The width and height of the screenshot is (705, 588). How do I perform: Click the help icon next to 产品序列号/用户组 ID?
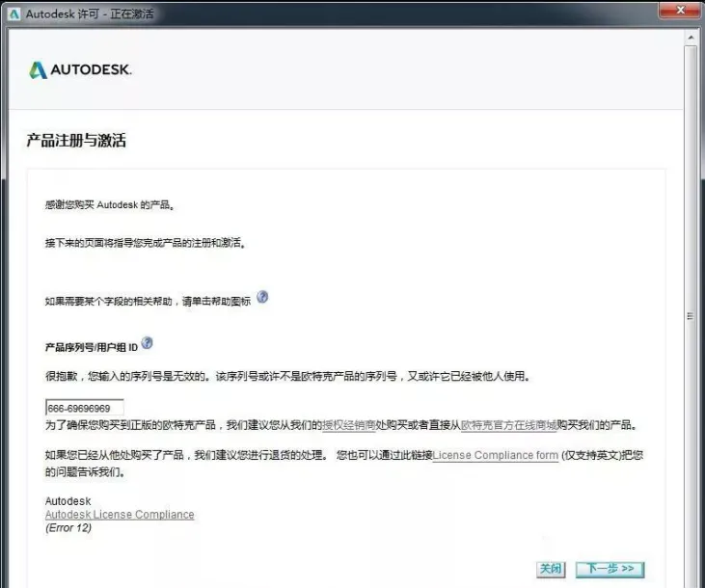[x=147, y=343]
